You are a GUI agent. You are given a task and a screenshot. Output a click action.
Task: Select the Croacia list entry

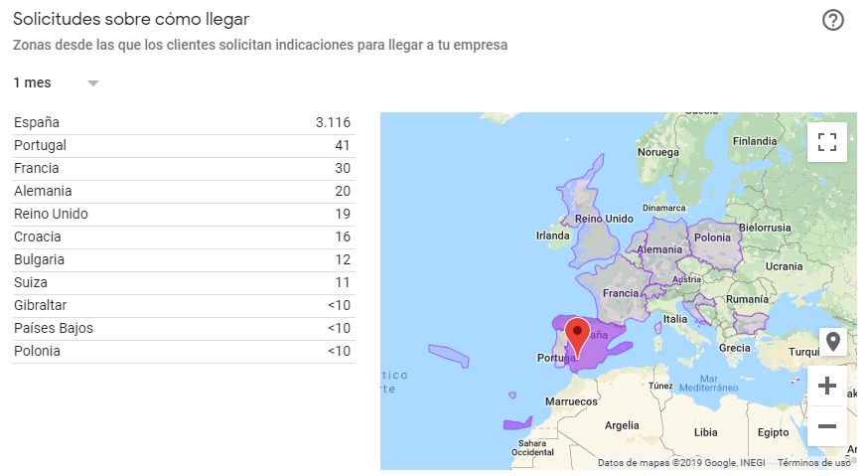coord(183,237)
